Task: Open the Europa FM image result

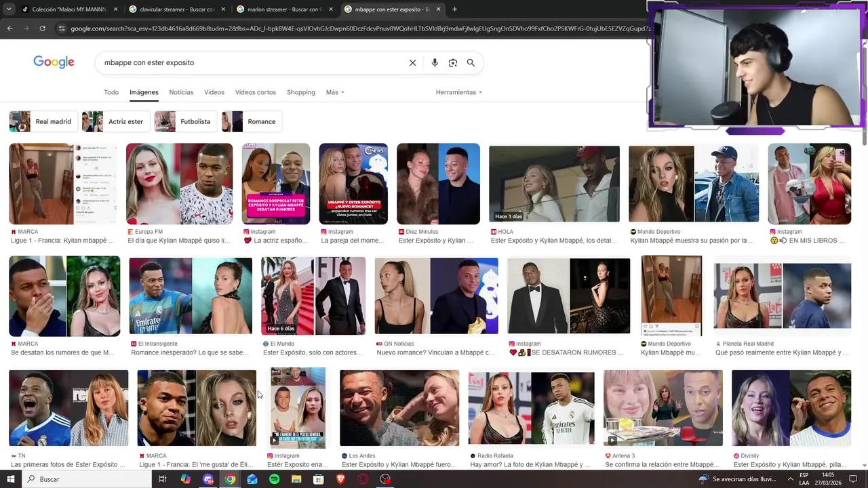Action: click(179, 183)
